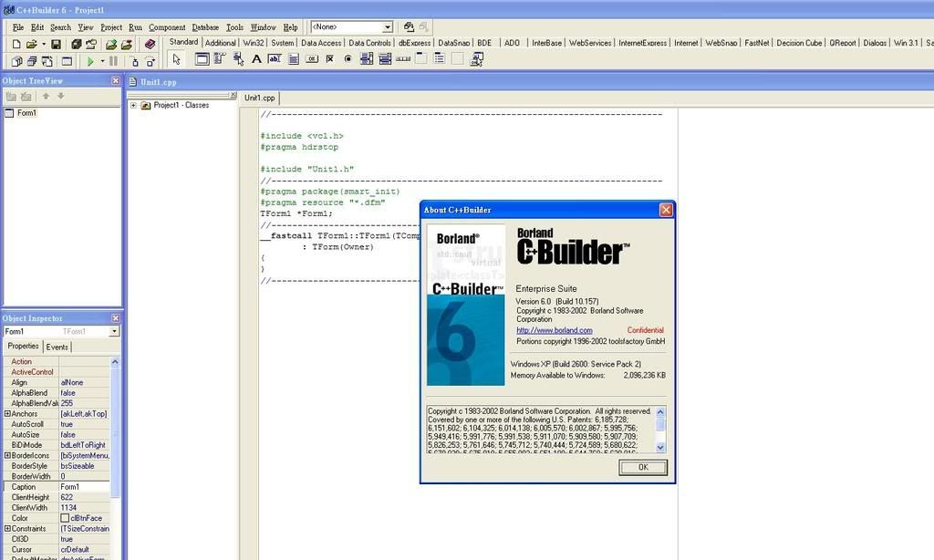This screenshot has width=934, height=560.
Task: Switch to the Data Access palette tab
Action: (x=321, y=43)
